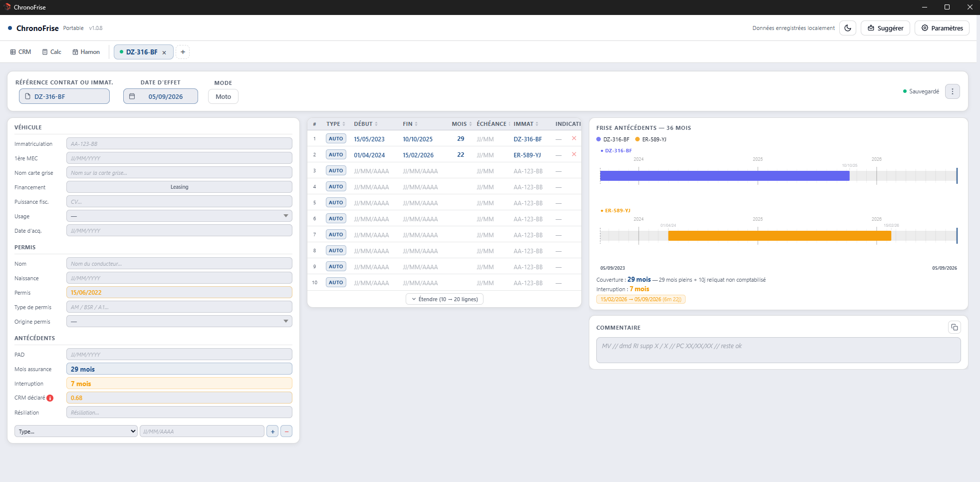The height and width of the screenshot is (482, 980).
Task: Delete row 2 ER-589-YJ with red X
Action: pos(574,154)
